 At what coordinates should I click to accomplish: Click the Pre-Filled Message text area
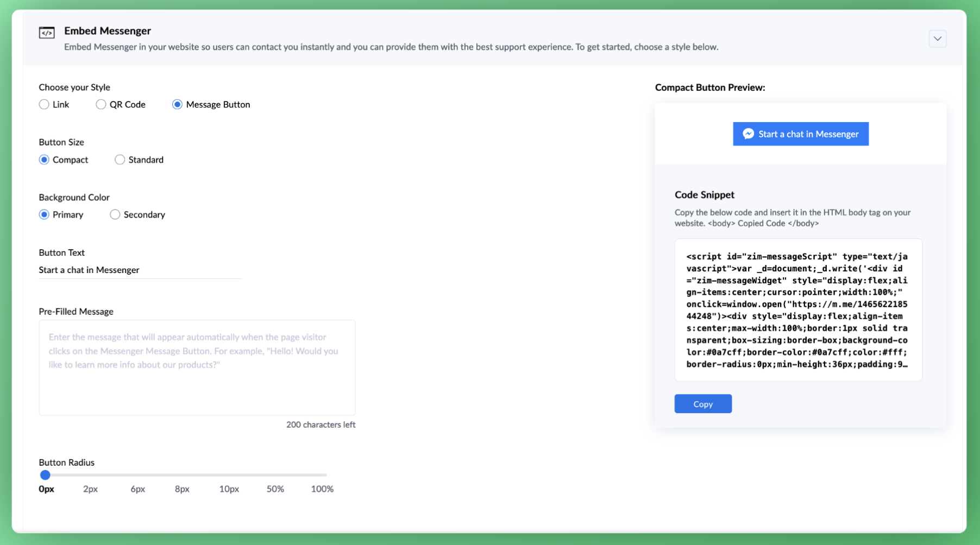[197, 367]
